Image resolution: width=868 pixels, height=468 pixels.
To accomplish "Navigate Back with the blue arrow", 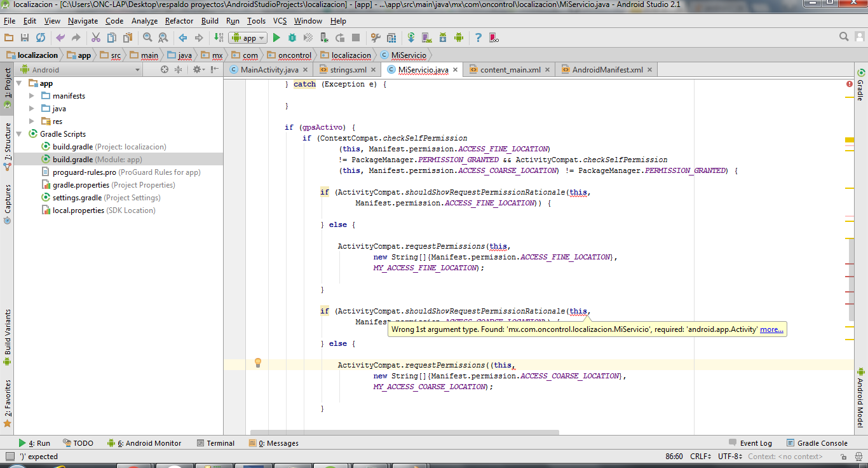I will [183, 38].
